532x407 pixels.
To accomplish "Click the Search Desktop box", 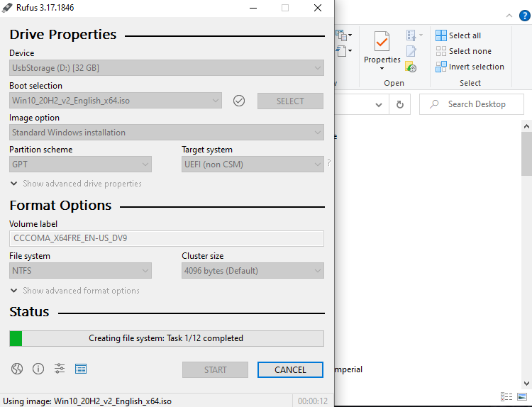I will click(x=472, y=104).
